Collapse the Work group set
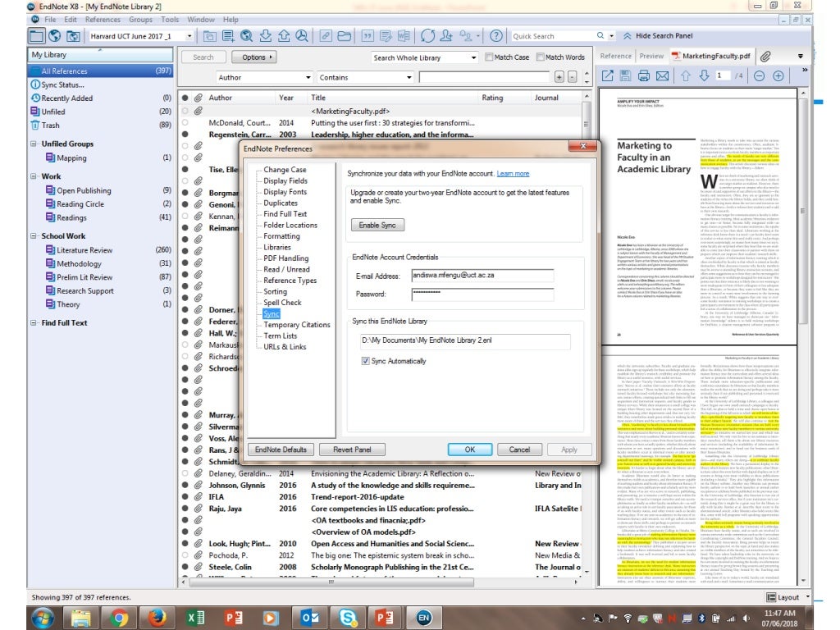The image size is (840, 630). click(34, 176)
